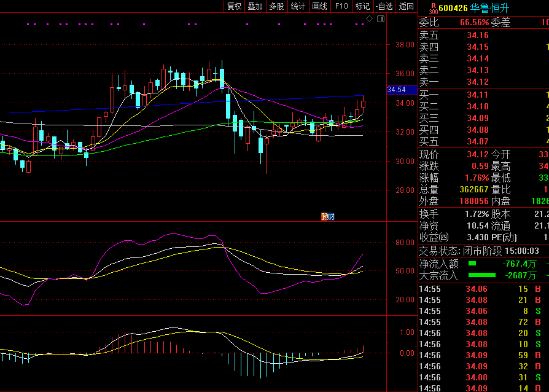Click the 32.00 price axis label
This screenshot has width=549, height=392.
tap(405, 132)
